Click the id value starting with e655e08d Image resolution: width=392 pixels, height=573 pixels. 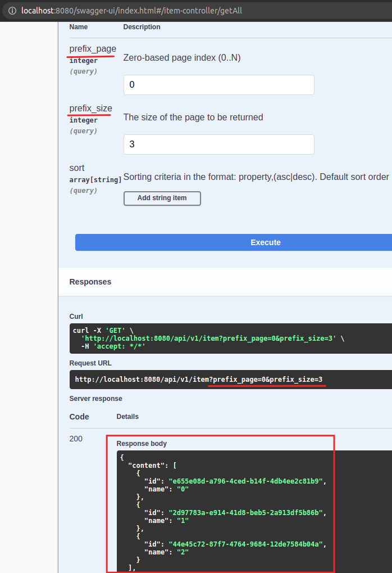coord(247,481)
